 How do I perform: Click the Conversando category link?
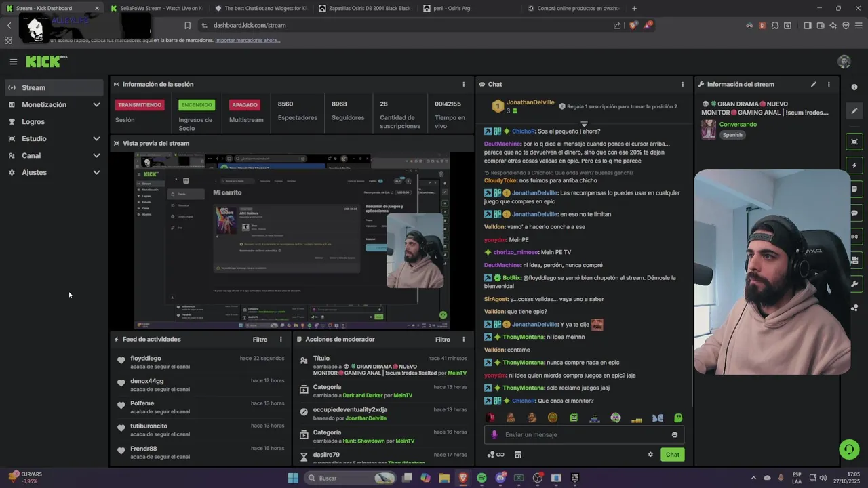738,125
